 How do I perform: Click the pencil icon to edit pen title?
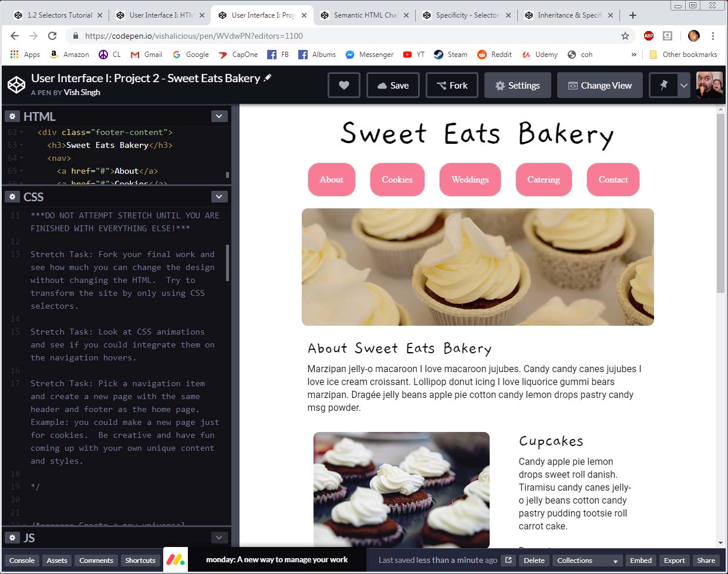tap(268, 77)
